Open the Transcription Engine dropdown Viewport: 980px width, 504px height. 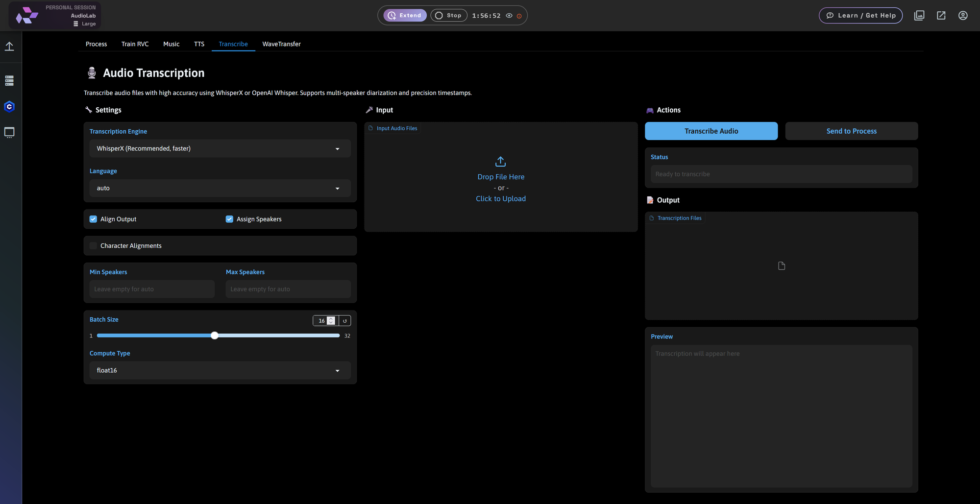(220, 148)
